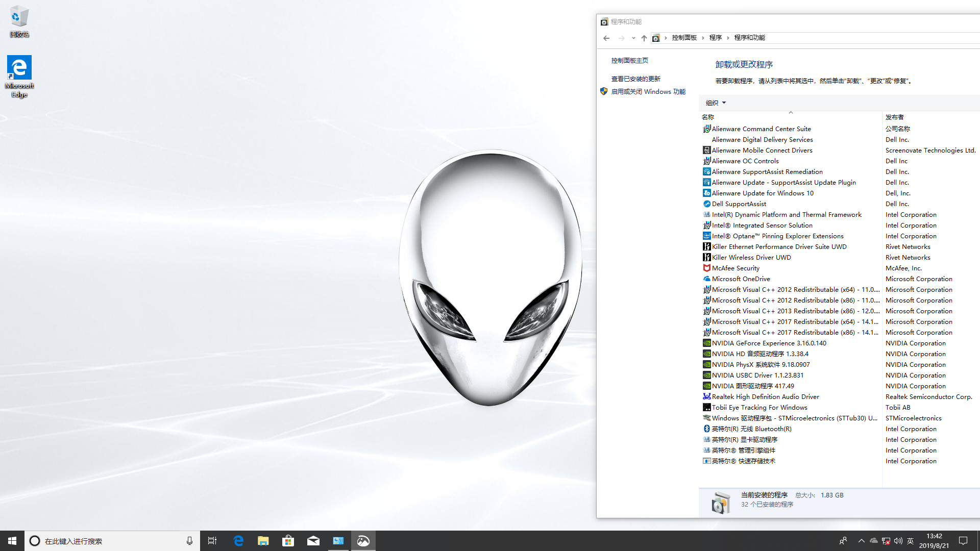Screen dimensions: 980x551
Task: Select 英特尔(R) 无线 Bluetooth(R) entry
Action: [751, 429]
